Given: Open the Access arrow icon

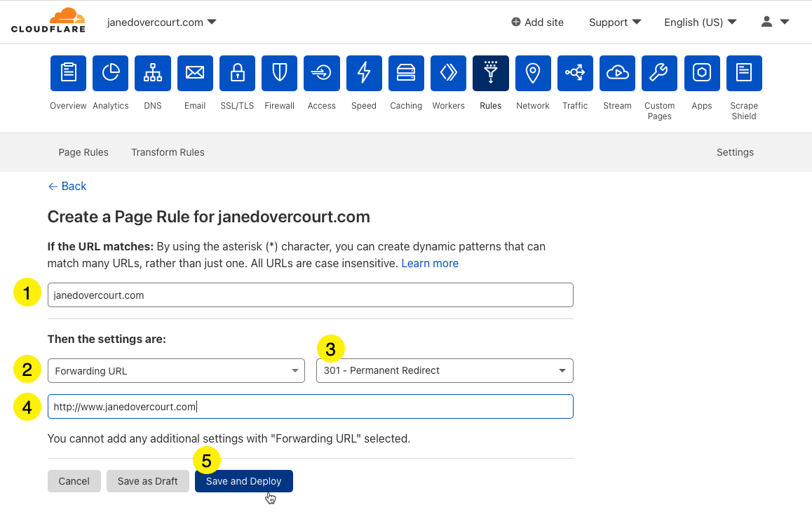Looking at the screenshot, I should click(x=322, y=73).
